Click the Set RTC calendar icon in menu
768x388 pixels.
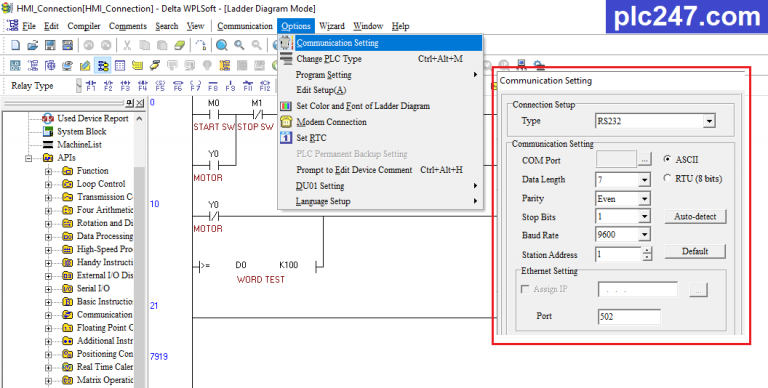click(286, 138)
